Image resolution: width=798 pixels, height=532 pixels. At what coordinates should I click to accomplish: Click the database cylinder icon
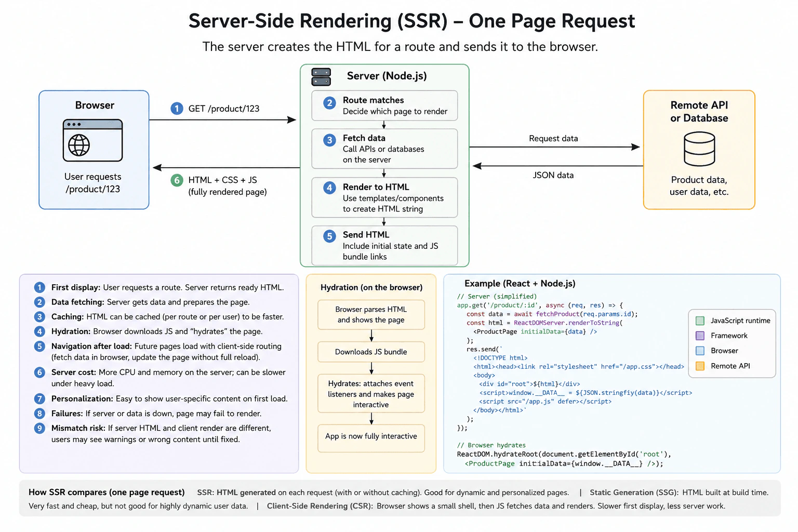699,149
